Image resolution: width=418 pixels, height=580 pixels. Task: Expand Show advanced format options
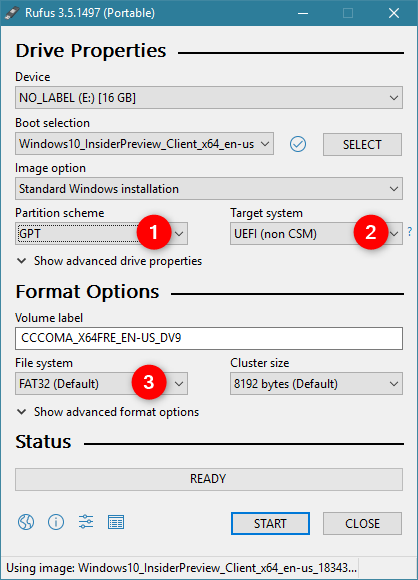[108, 412]
